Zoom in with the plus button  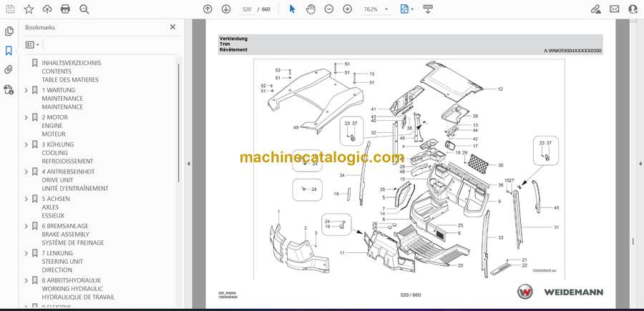click(x=348, y=9)
